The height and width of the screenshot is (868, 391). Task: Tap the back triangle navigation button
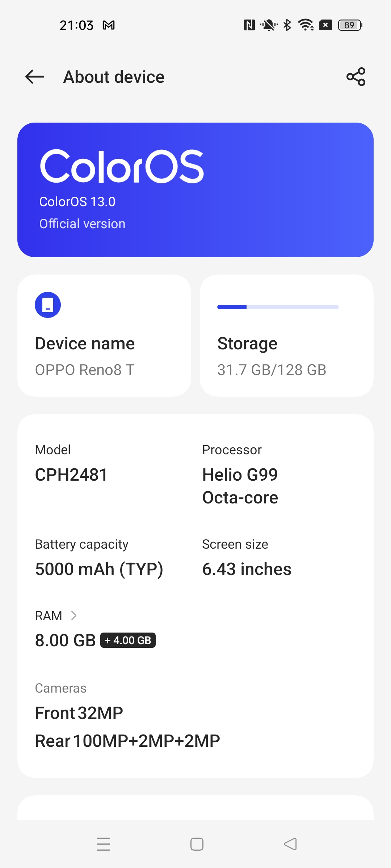pos(290,844)
